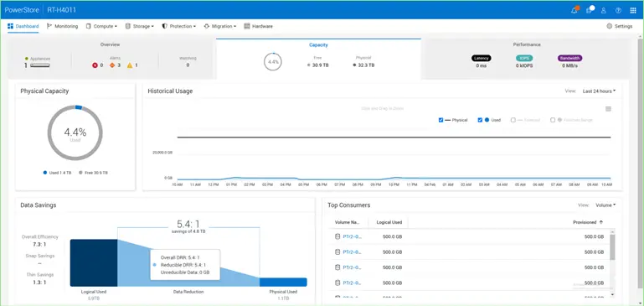644x306 pixels.
Task: Open the Storage menu dropdown
Action: click(x=140, y=26)
